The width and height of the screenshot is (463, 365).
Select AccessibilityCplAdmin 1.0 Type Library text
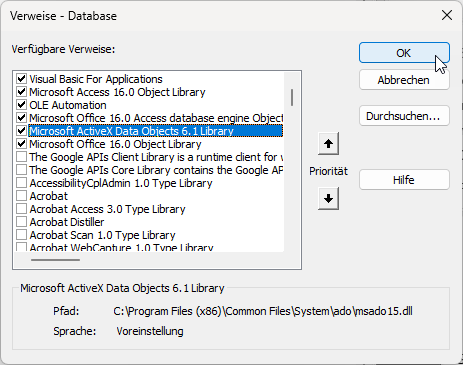(x=121, y=183)
